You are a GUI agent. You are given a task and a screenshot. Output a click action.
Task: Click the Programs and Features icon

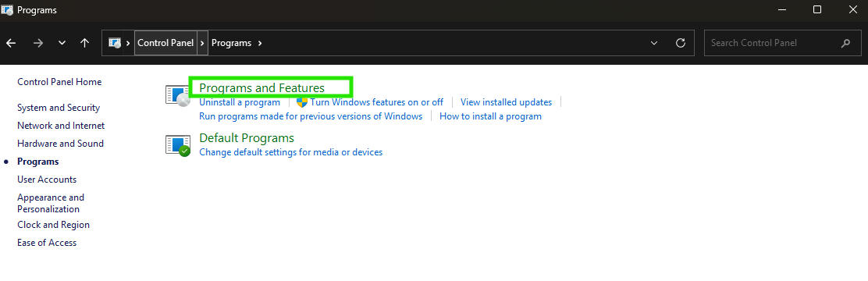pos(178,94)
